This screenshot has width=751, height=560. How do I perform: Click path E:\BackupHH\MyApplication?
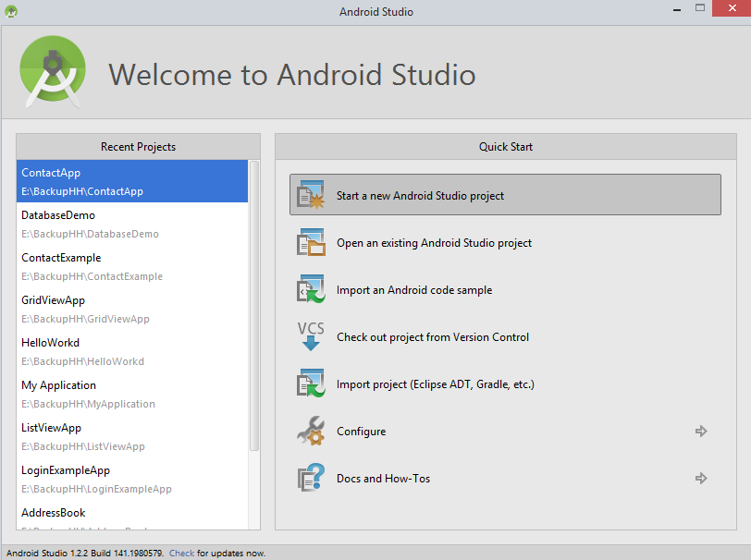88,404
